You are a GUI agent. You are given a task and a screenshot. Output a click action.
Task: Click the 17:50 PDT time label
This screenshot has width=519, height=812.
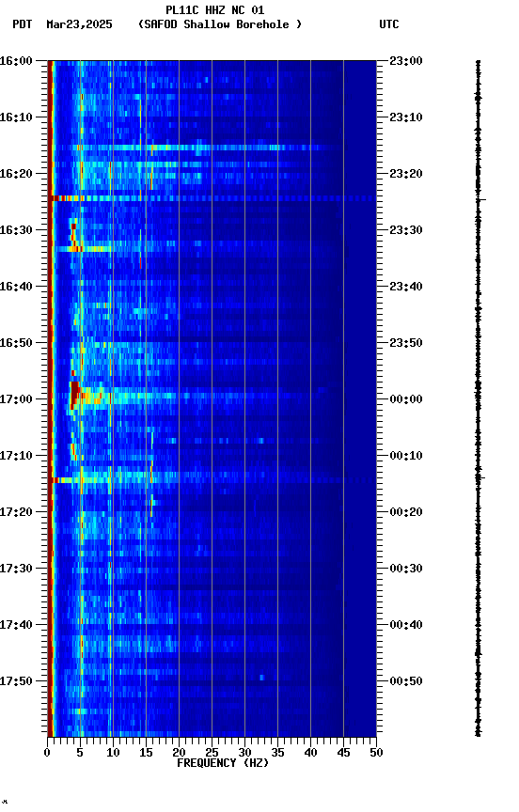click(x=16, y=681)
